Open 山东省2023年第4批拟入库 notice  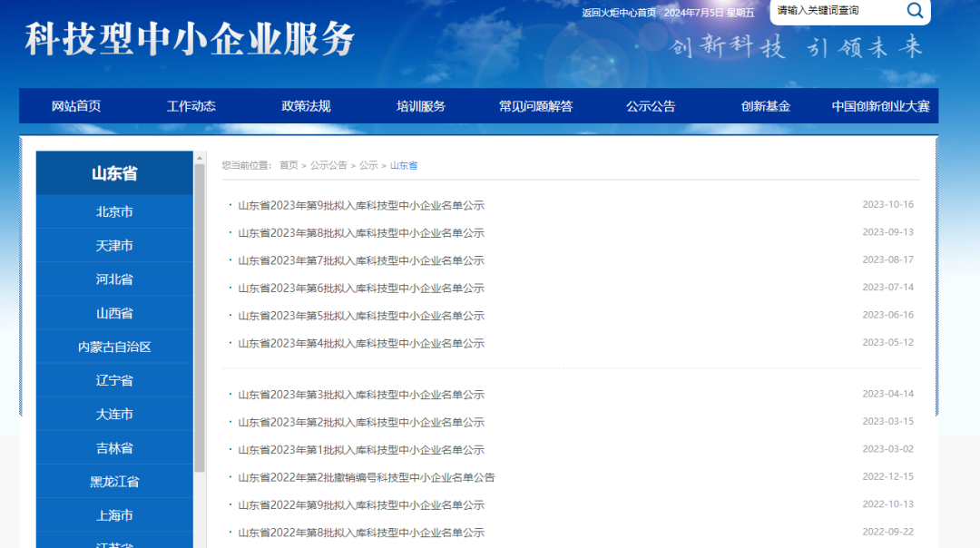(x=361, y=344)
